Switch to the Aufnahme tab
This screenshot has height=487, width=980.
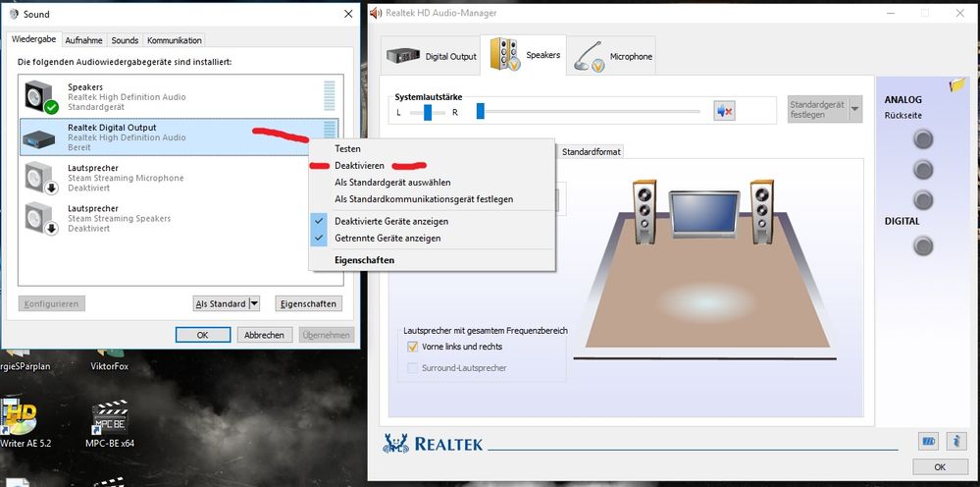83,40
